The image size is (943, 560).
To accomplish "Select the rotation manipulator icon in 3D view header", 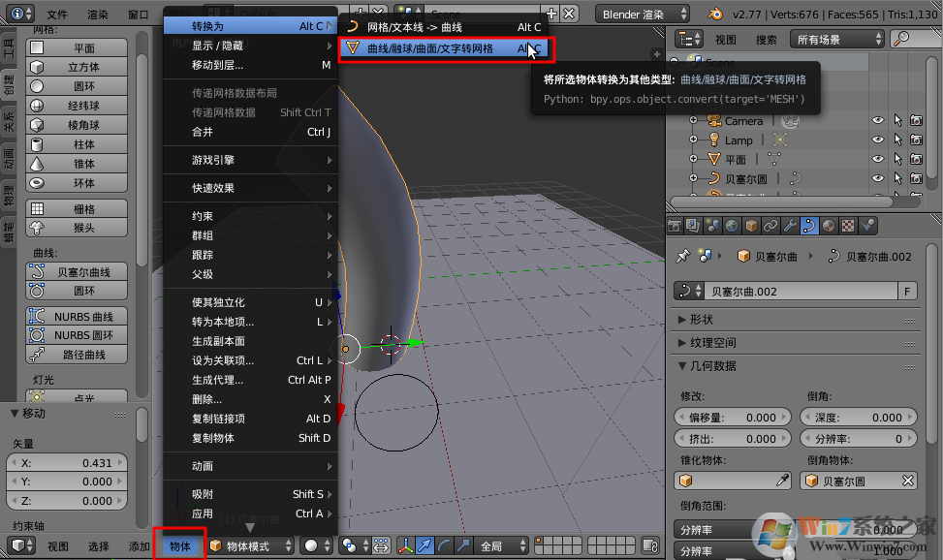I will tap(446, 545).
